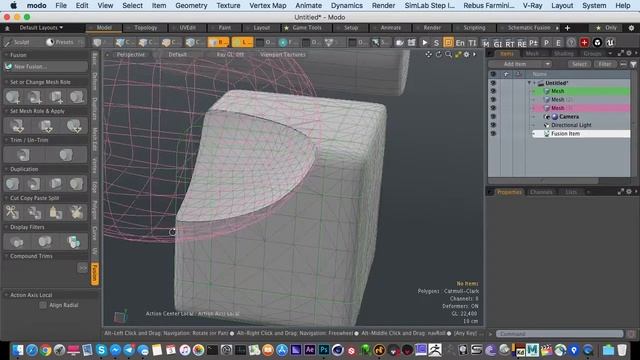Click last Set or Change Mesh Role icon
The width and height of the screenshot is (640, 360).
77,97
